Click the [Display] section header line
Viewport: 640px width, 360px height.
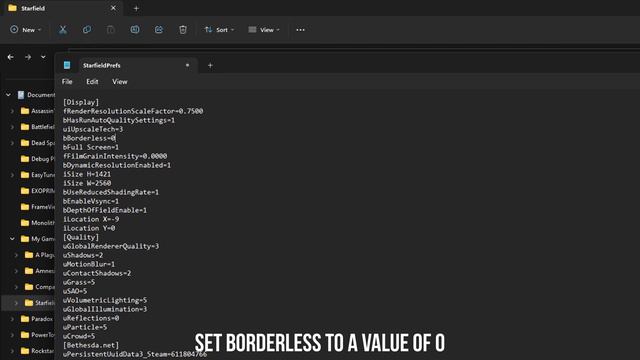click(x=81, y=102)
